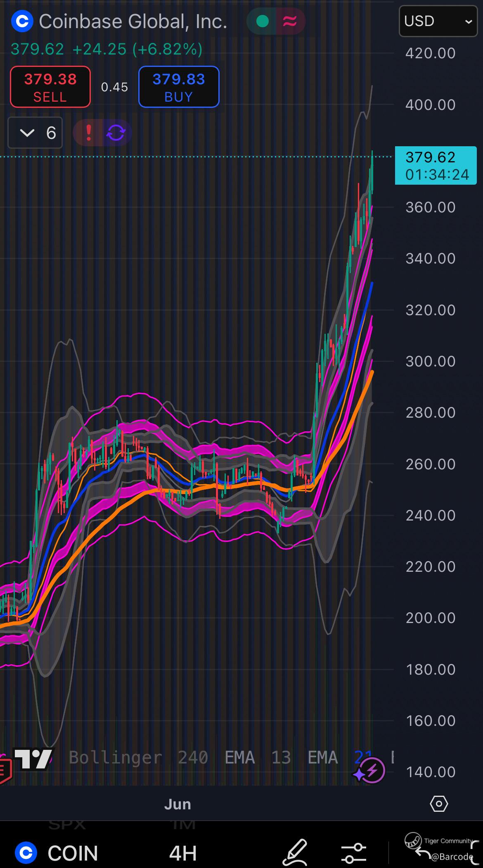This screenshot has width=483, height=868.
Task: Open chart settings hexagon gear icon
Action: (439, 804)
